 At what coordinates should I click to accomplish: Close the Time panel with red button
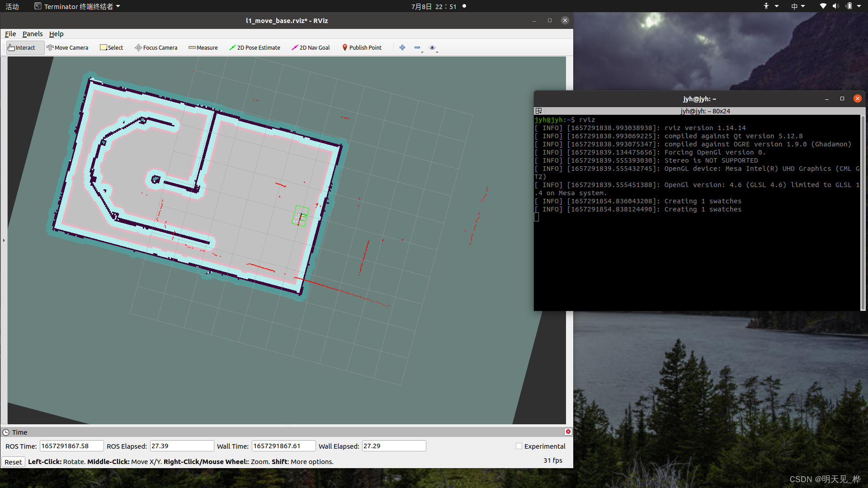tap(568, 432)
